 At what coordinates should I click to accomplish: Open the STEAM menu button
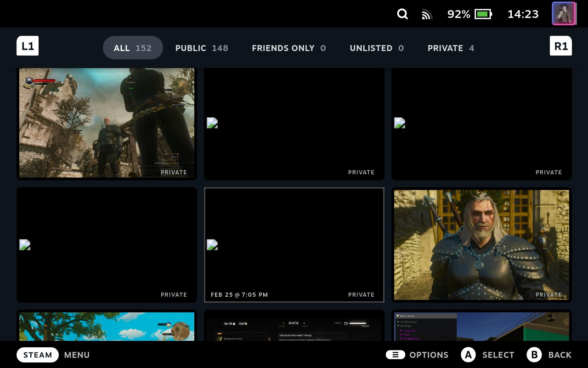coord(38,355)
